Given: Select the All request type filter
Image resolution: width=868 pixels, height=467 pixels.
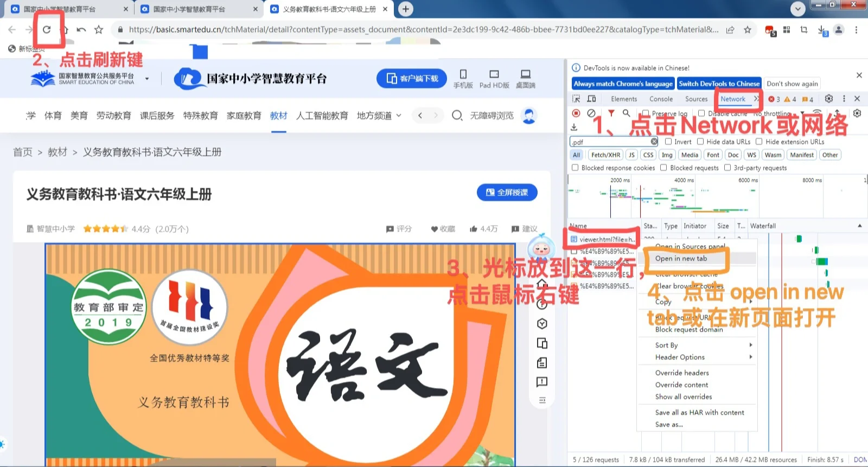Looking at the screenshot, I should tap(576, 155).
